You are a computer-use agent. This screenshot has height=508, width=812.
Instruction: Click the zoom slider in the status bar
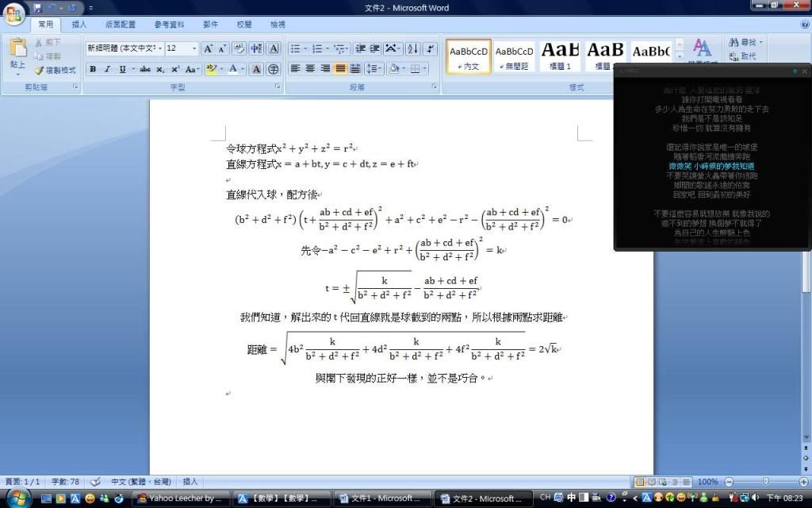(766, 482)
